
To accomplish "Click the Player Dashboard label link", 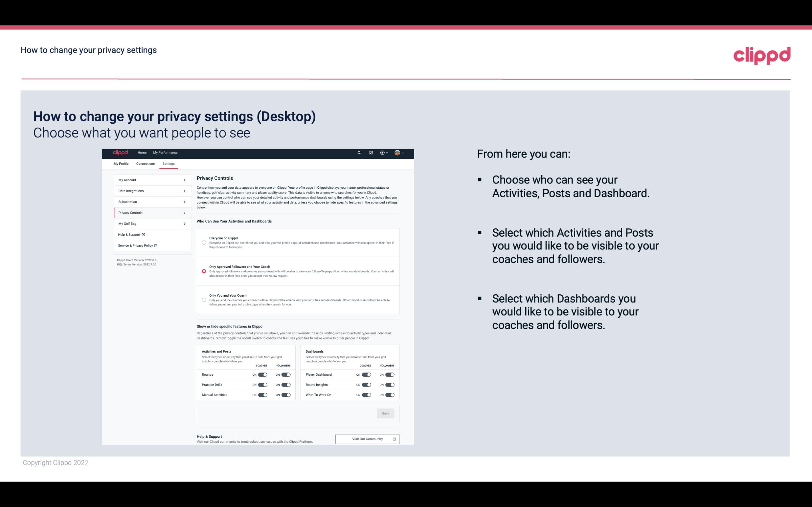I will point(318,374).
